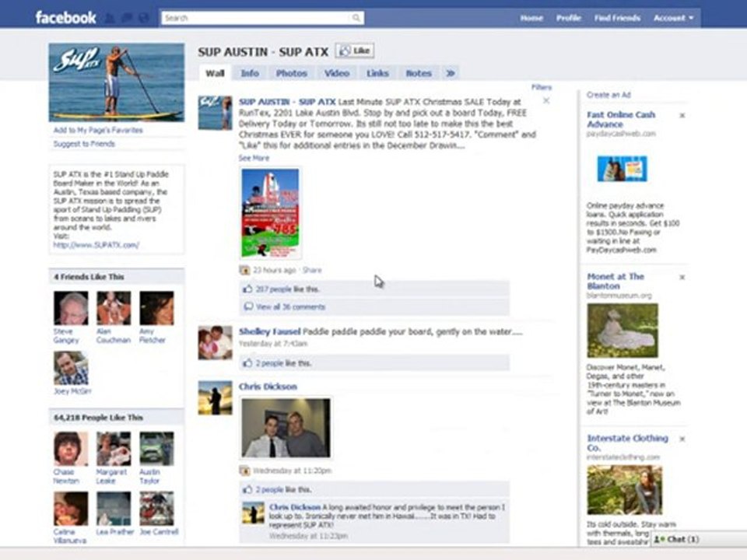Viewport: 747px width, 560px height.
Task: Open the Christmas sale flyer image
Action: (271, 213)
